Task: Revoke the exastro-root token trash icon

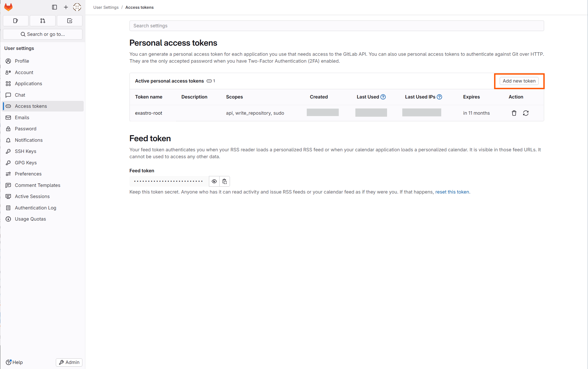Action: pyautogui.click(x=514, y=113)
